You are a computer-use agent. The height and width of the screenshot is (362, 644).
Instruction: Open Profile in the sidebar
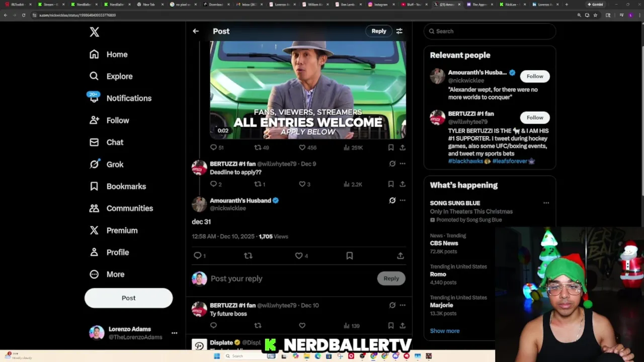[109, 252]
